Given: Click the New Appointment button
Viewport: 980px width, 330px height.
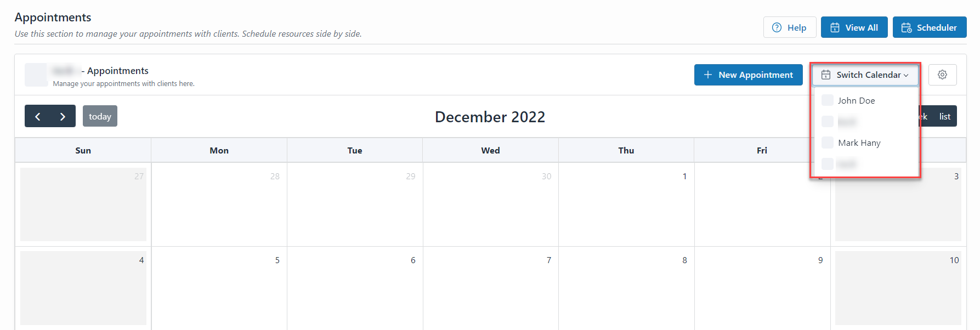Looking at the screenshot, I should point(748,75).
